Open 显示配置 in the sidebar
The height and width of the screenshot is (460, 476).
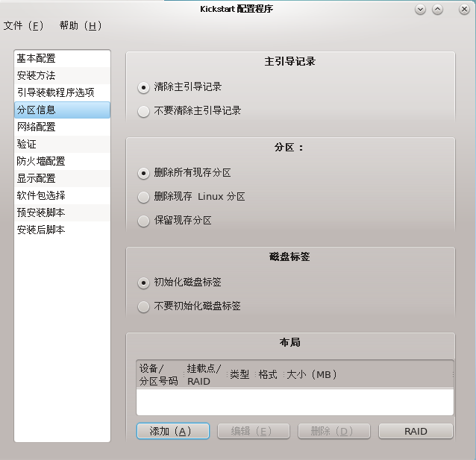[62, 178]
